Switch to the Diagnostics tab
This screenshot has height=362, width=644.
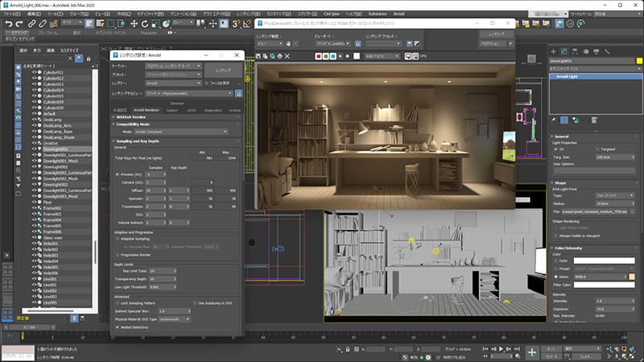pos(213,110)
